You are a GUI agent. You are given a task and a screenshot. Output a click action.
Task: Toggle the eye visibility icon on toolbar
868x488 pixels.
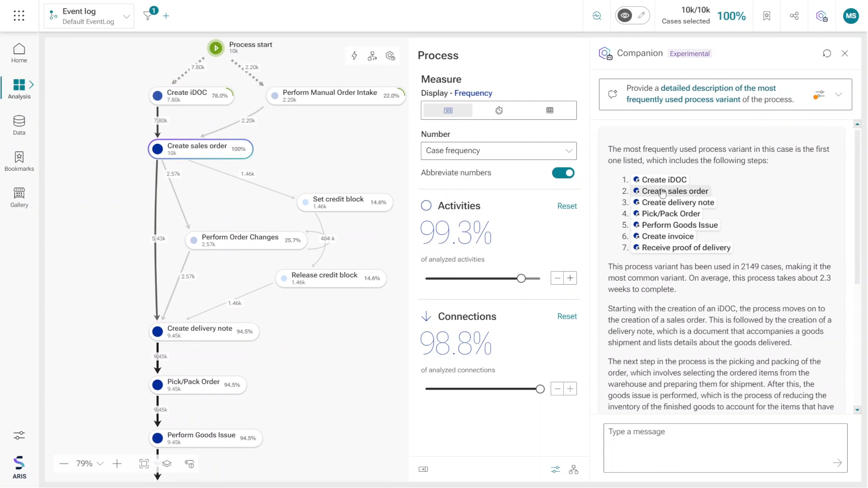(x=625, y=15)
